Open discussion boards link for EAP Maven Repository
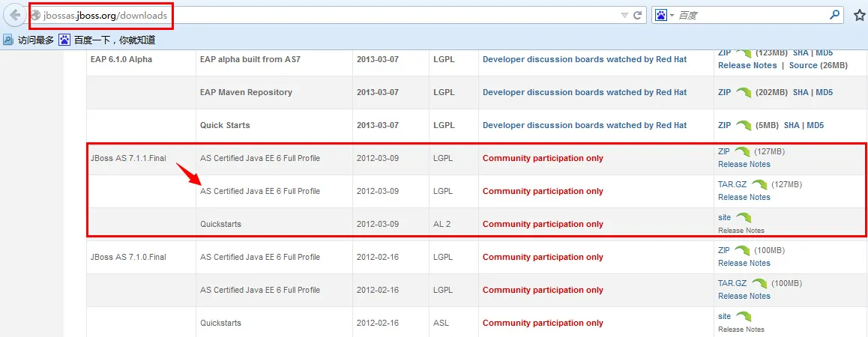The image size is (868, 337). point(585,92)
